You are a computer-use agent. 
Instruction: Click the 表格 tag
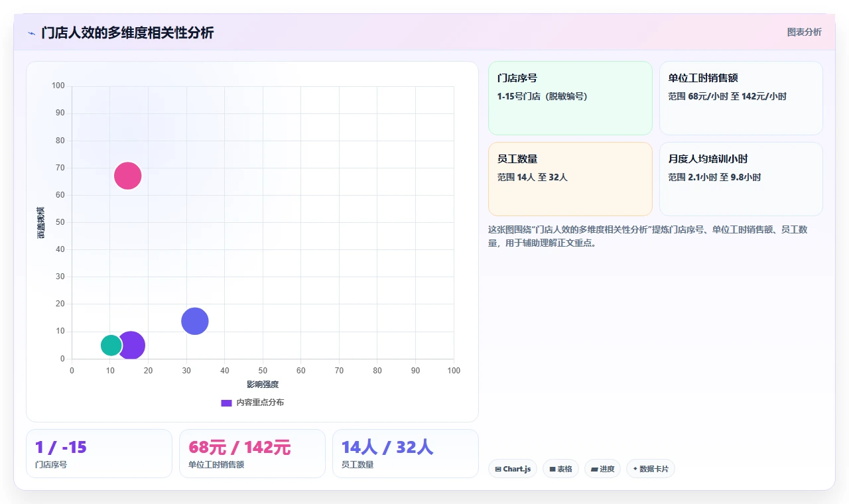560,469
